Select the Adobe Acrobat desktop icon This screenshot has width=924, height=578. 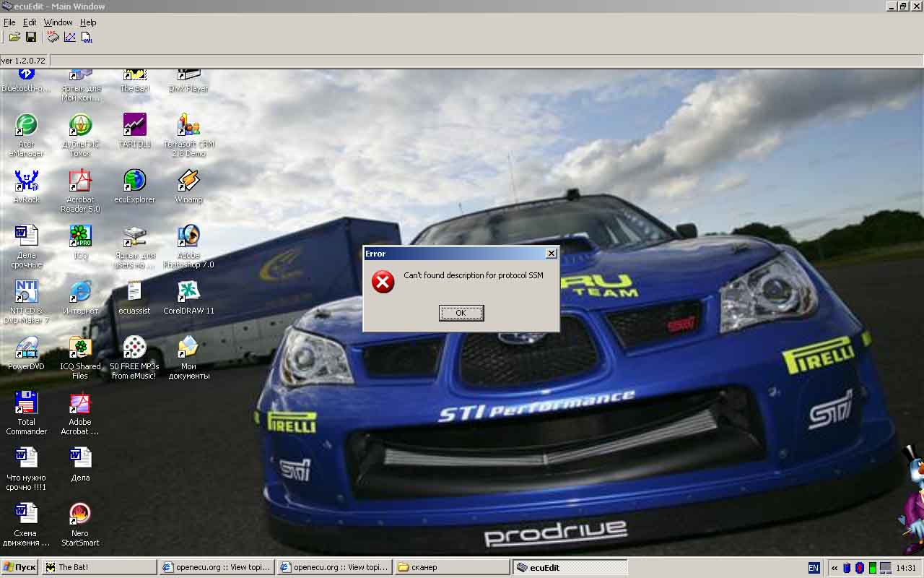(x=80, y=413)
